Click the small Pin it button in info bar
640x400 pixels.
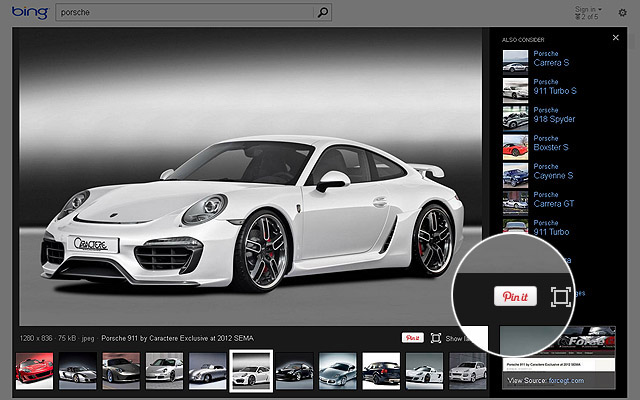(x=413, y=338)
